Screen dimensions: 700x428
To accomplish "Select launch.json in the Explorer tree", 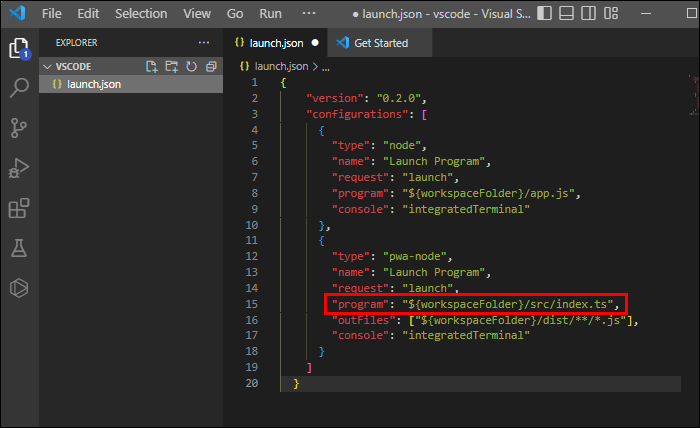I will click(x=93, y=83).
